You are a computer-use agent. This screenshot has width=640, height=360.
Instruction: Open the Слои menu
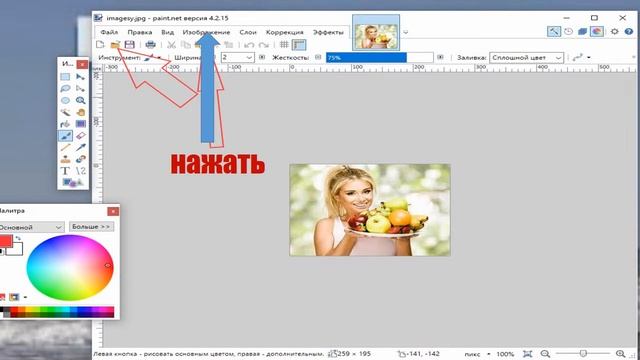pyautogui.click(x=248, y=32)
